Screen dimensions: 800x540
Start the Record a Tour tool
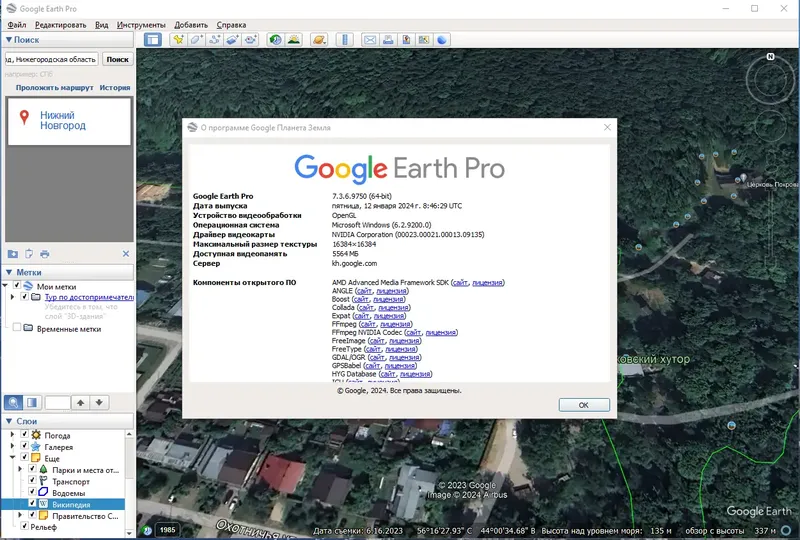tap(251, 40)
